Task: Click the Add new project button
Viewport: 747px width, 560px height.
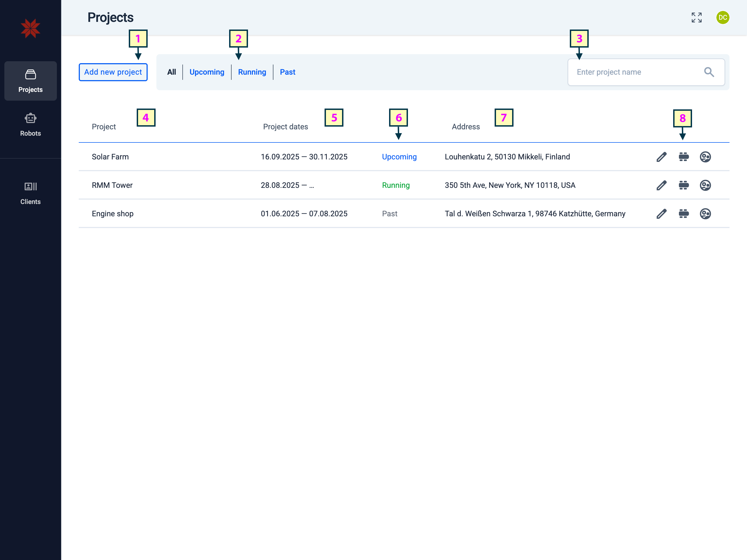Action: point(113,72)
